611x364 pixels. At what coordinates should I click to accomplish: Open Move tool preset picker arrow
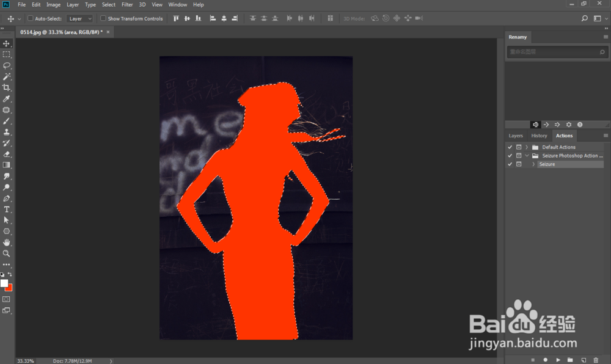click(19, 19)
